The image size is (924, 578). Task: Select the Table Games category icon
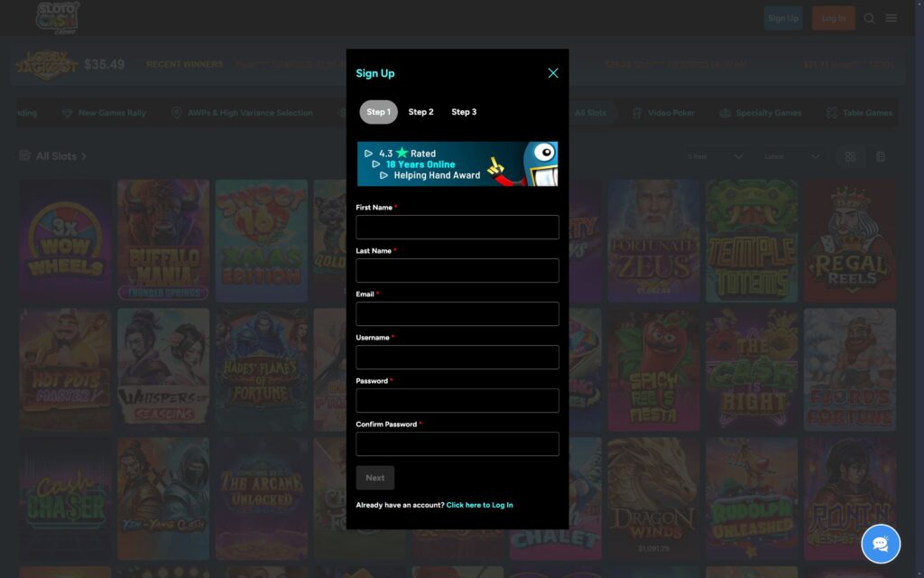831,112
